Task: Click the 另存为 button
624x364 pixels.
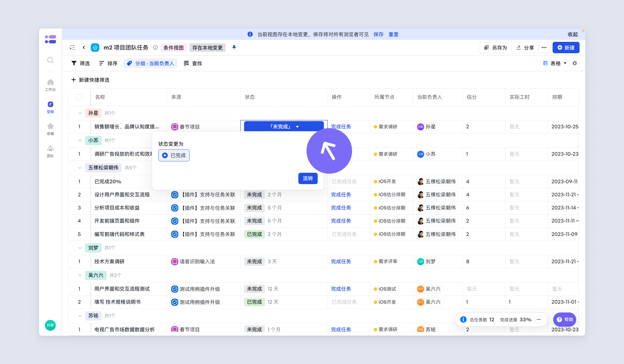Action: tap(495, 48)
